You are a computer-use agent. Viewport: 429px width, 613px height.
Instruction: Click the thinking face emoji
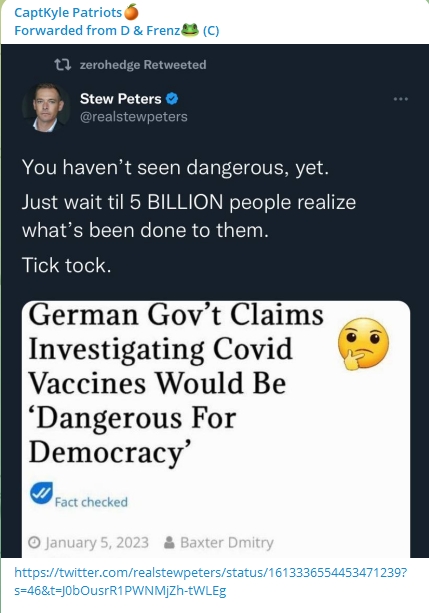(x=363, y=344)
